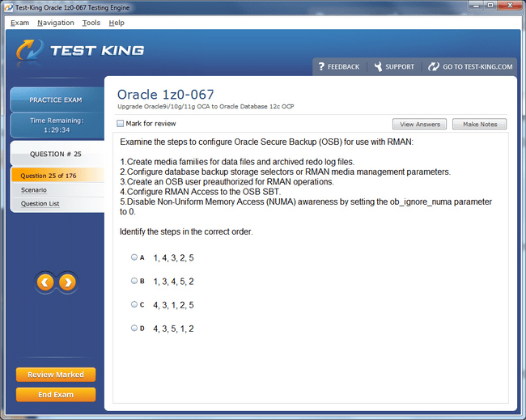The width and height of the screenshot is (526, 420).
Task: Open the Tools menu
Action: 91,23
